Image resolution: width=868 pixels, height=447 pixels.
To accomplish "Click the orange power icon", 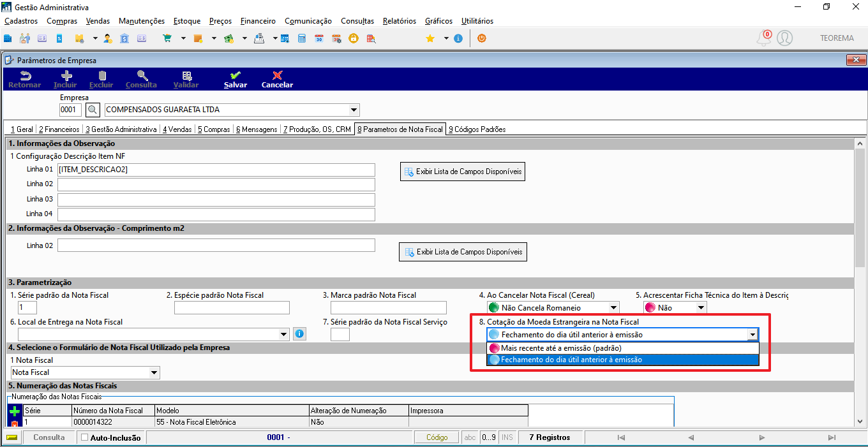I will click(482, 38).
